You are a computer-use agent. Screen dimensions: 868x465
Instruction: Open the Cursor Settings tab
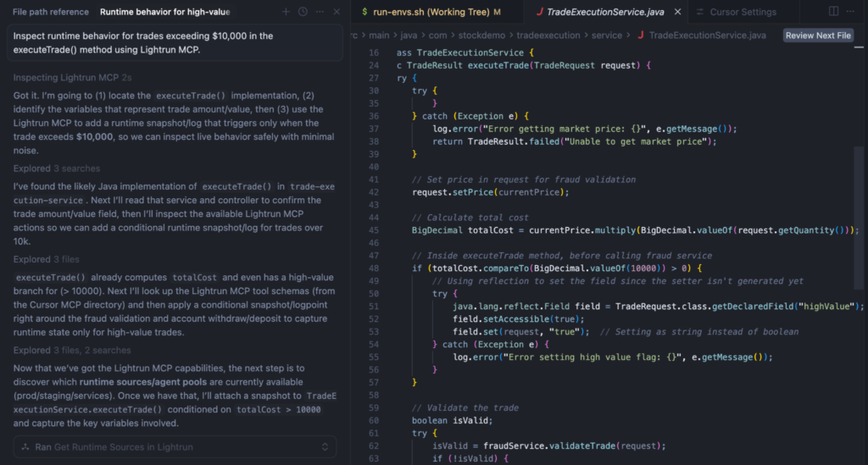(x=743, y=12)
